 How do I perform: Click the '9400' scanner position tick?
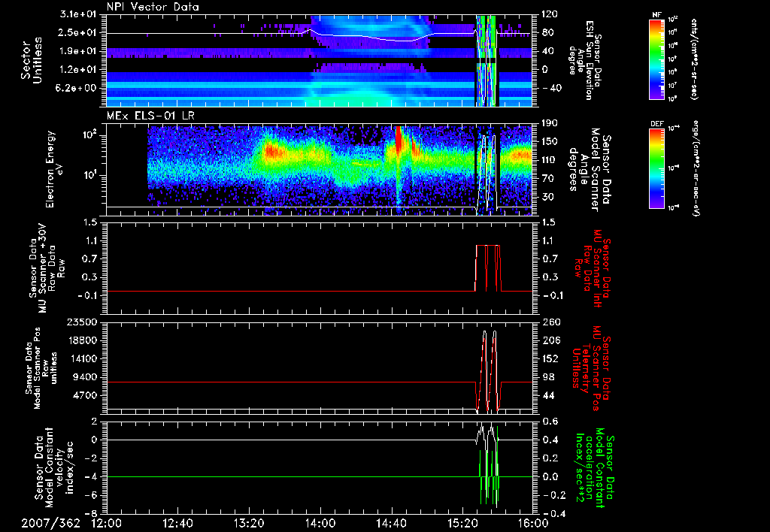[x=86, y=377]
